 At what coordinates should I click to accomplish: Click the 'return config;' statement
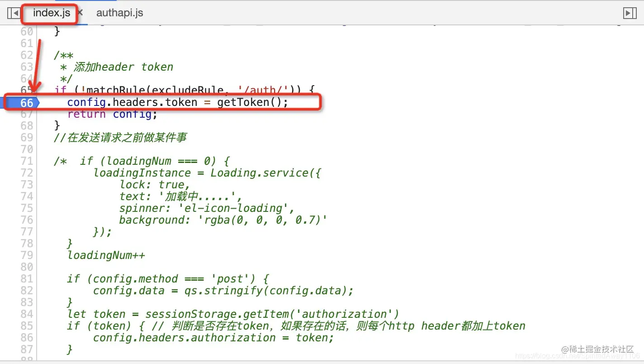[112, 114]
